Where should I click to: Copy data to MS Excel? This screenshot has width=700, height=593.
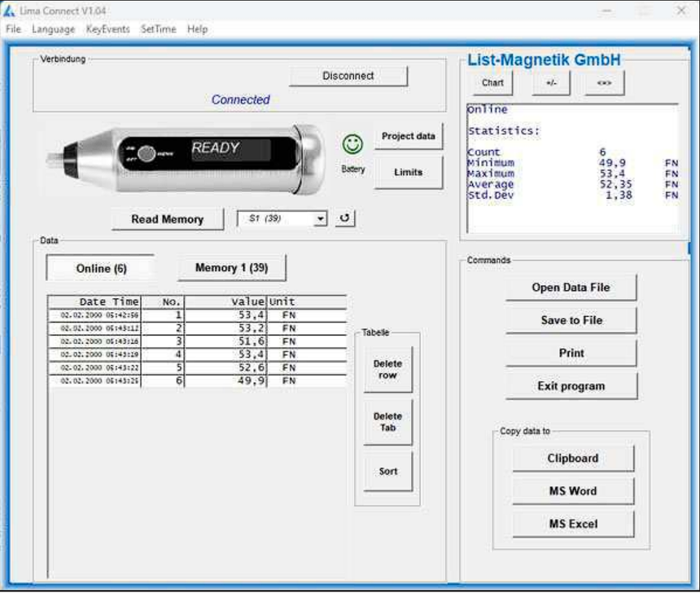click(573, 524)
